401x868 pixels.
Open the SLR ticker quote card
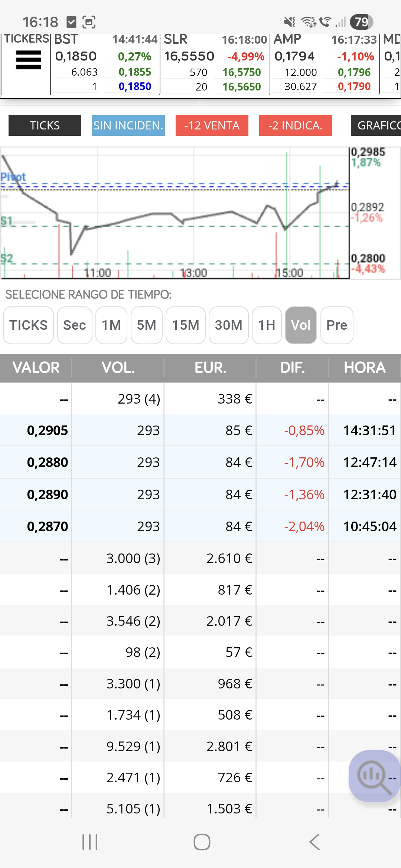click(215, 64)
